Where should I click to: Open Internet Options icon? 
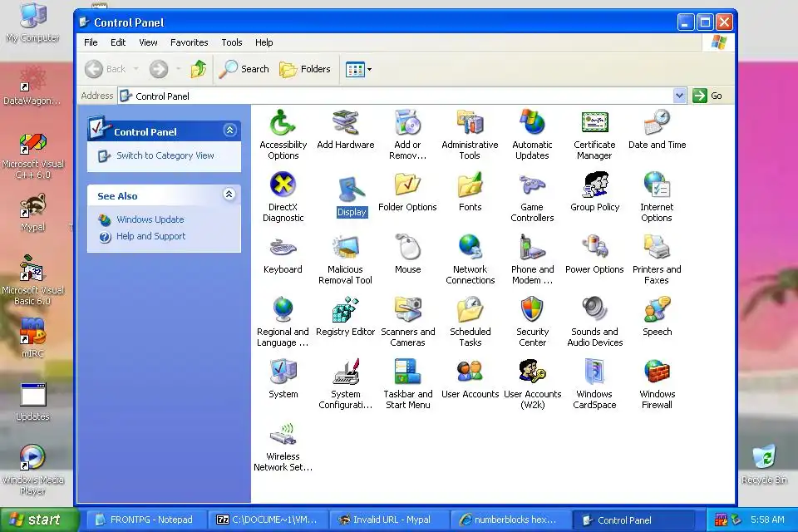pos(657,185)
